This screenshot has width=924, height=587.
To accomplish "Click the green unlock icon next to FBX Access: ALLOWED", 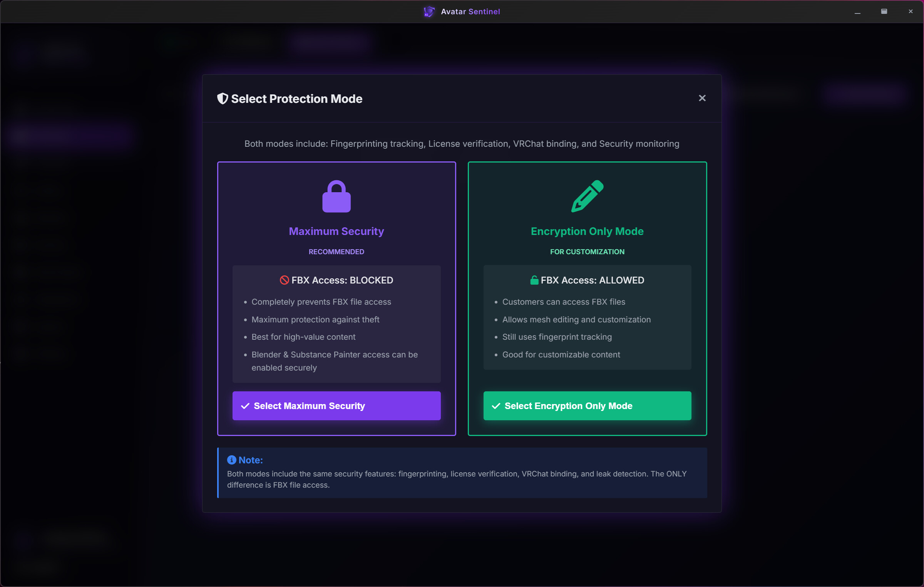I will click(534, 280).
